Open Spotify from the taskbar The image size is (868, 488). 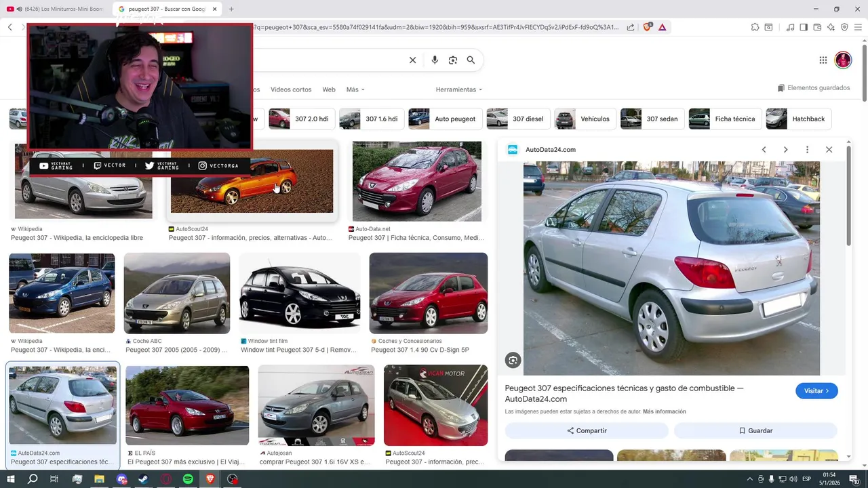188,479
